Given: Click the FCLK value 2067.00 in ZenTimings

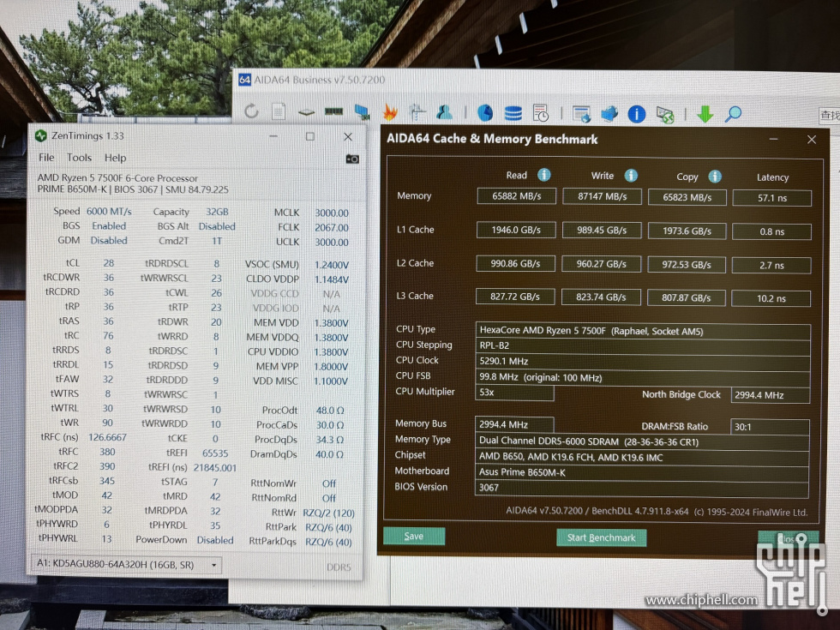Looking at the screenshot, I should [x=332, y=228].
